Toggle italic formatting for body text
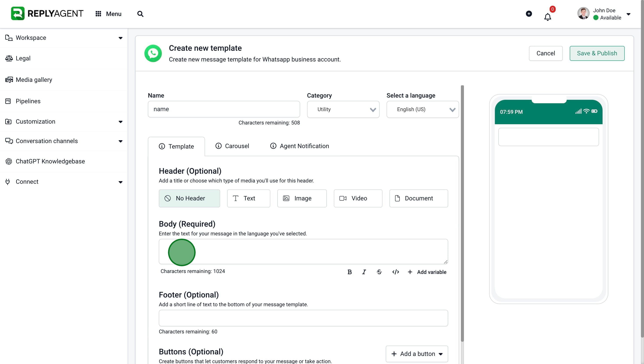This screenshot has width=644, height=364. click(364, 272)
